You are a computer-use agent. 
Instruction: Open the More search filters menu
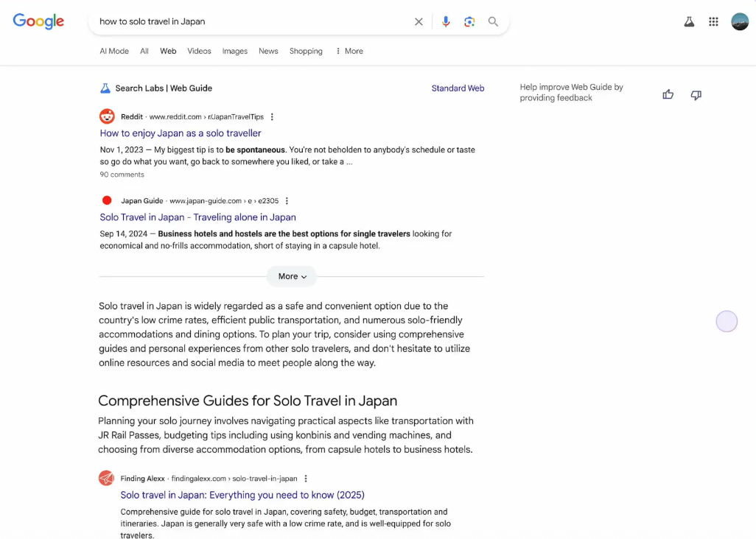point(349,51)
